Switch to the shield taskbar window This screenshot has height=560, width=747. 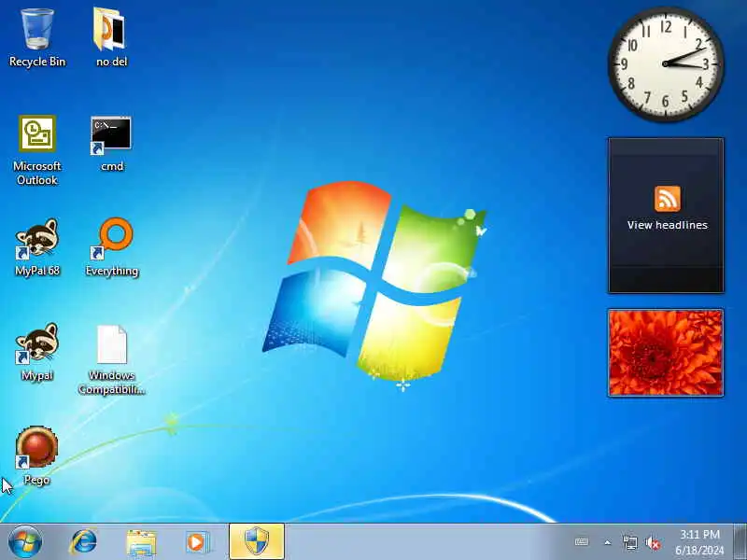tap(257, 541)
